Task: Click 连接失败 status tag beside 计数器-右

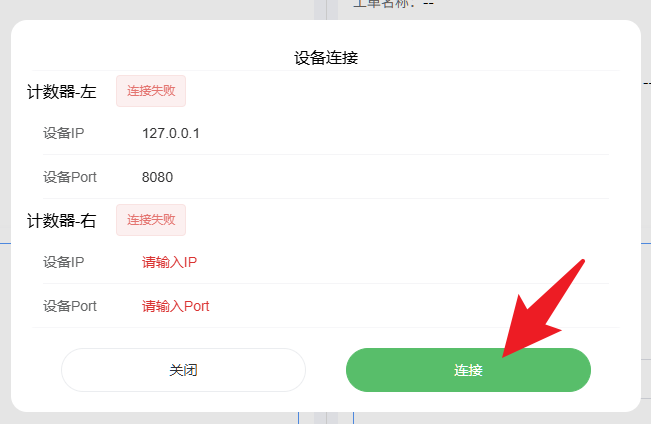Action: coord(151,220)
